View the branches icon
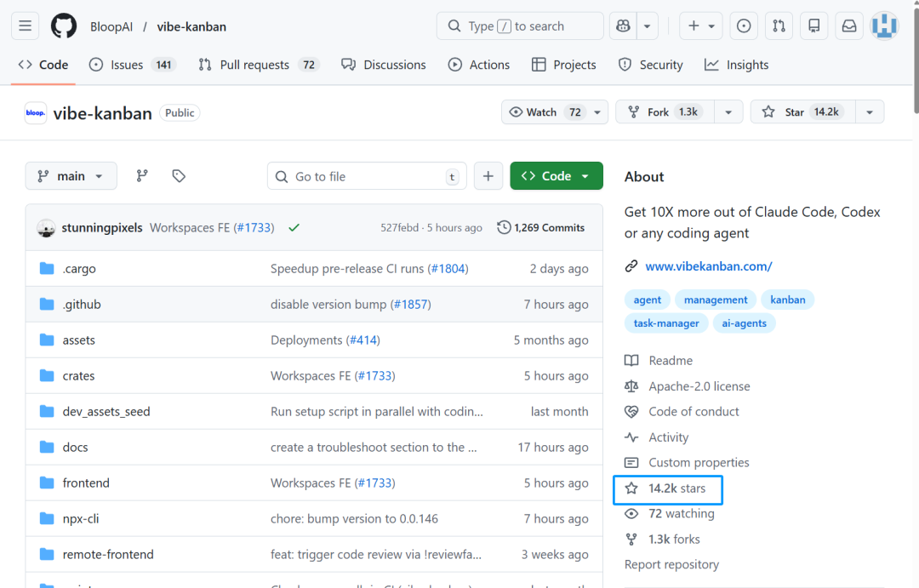 pos(142,176)
